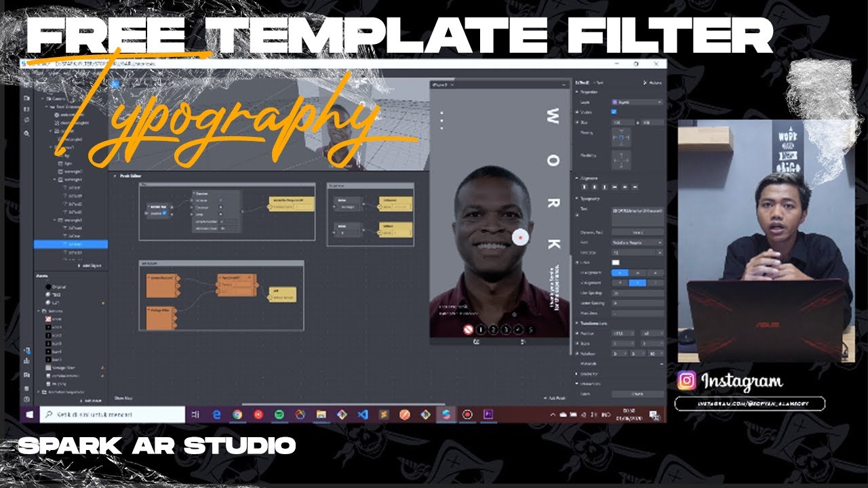Open simulator device dropdown

(442, 84)
